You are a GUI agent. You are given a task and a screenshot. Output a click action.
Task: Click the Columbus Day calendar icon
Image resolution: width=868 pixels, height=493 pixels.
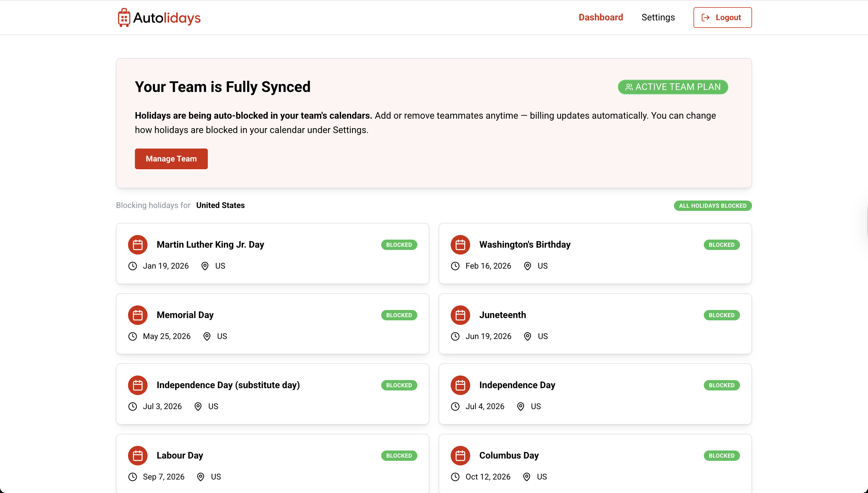[460, 455]
